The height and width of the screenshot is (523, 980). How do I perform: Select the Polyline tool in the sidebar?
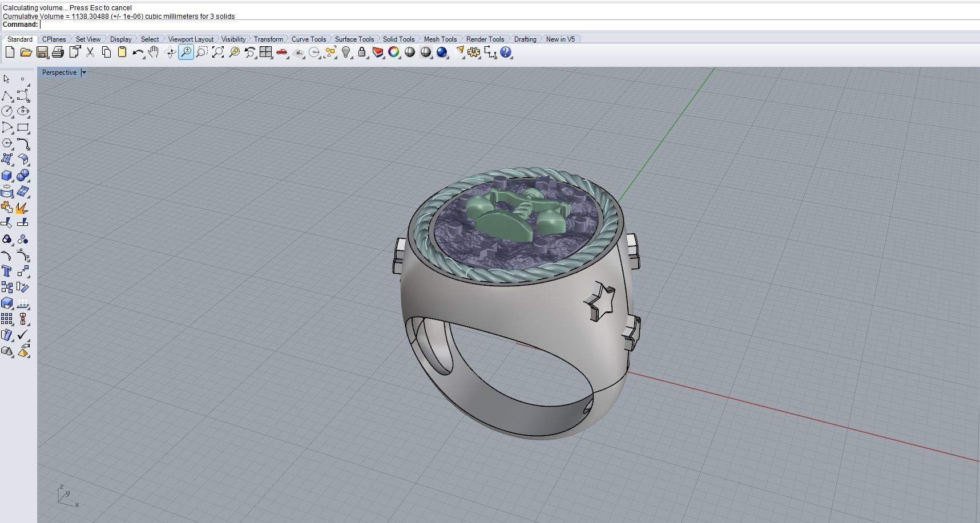tap(7, 95)
